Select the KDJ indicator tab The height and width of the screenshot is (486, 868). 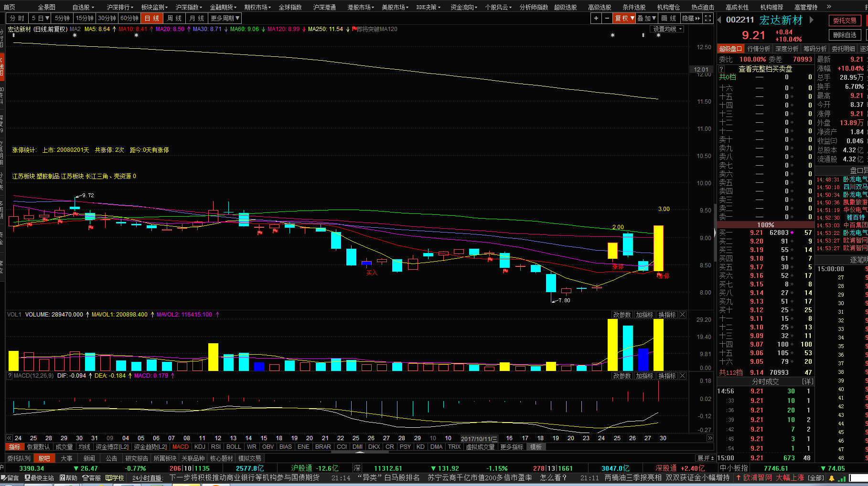(x=200, y=447)
